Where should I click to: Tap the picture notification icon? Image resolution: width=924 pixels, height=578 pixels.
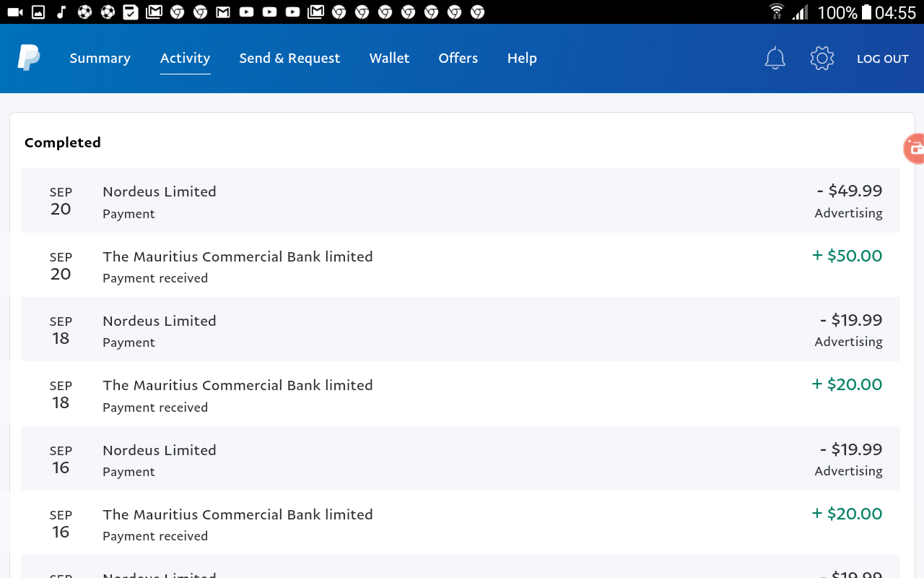click(38, 12)
